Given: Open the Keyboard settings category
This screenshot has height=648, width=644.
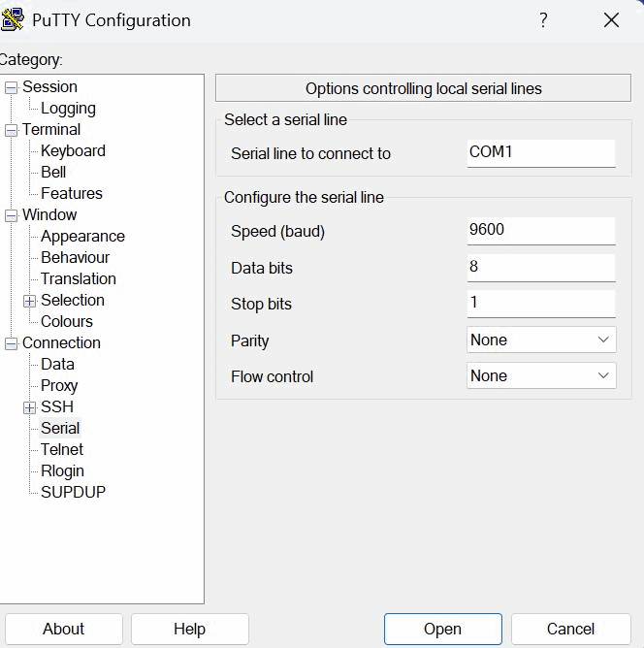Looking at the screenshot, I should pyautogui.click(x=73, y=150).
